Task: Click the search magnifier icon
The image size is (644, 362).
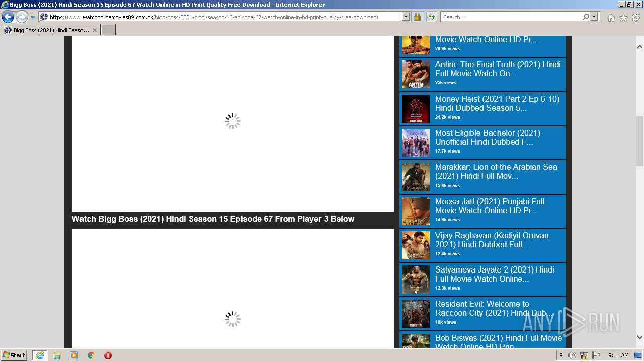Action: tap(586, 17)
